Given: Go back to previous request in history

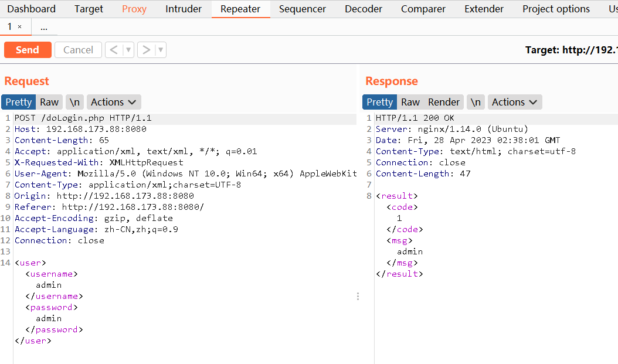Looking at the screenshot, I should (114, 50).
